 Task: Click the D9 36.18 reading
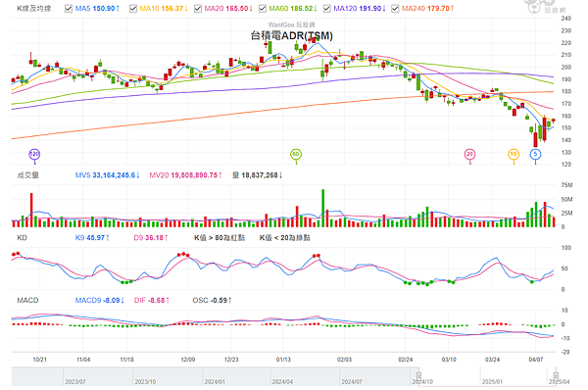coord(151,238)
